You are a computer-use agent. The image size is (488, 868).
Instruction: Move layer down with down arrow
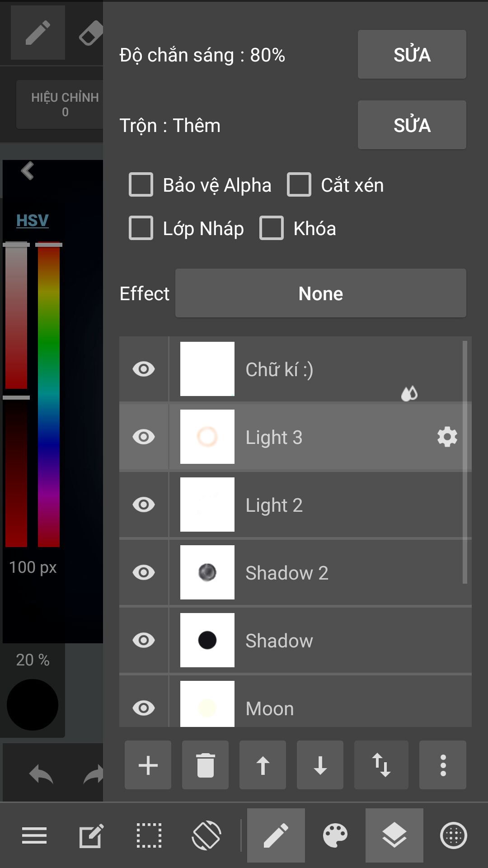pos(320,765)
